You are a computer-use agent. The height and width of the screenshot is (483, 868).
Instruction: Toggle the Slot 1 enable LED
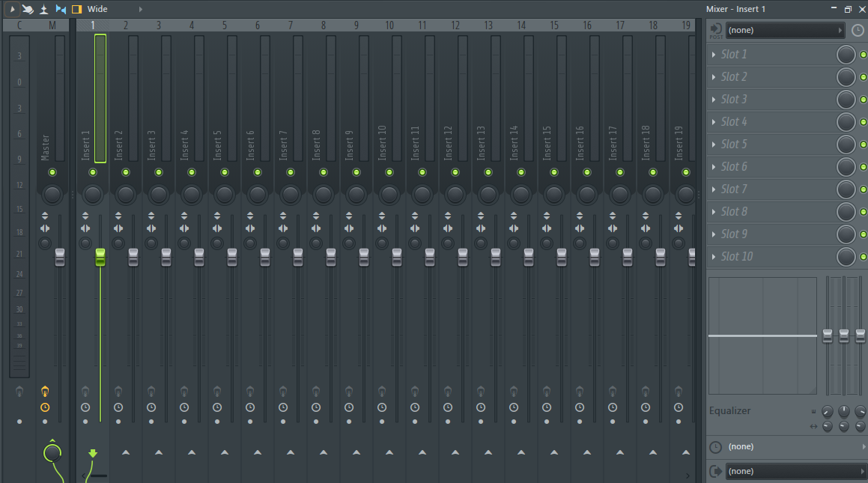click(x=863, y=55)
